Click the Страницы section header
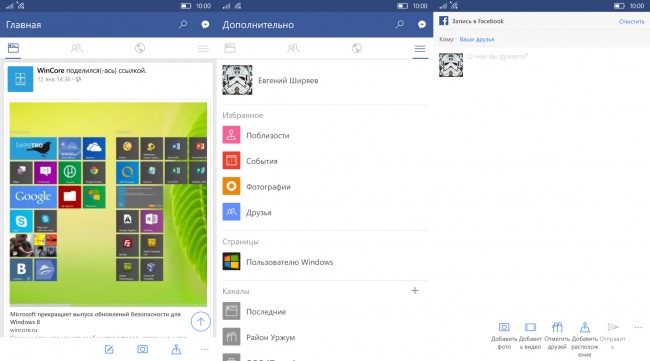The width and height of the screenshot is (650, 361). [240, 241]
